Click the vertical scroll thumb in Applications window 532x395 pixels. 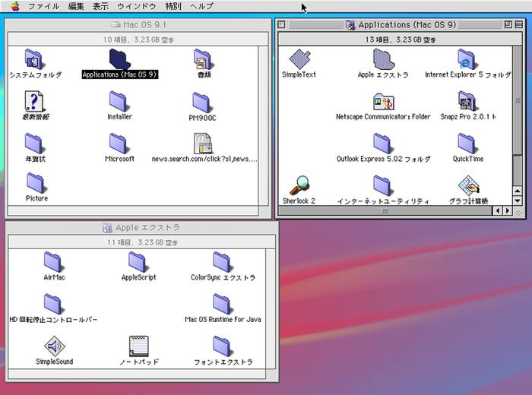517,100
